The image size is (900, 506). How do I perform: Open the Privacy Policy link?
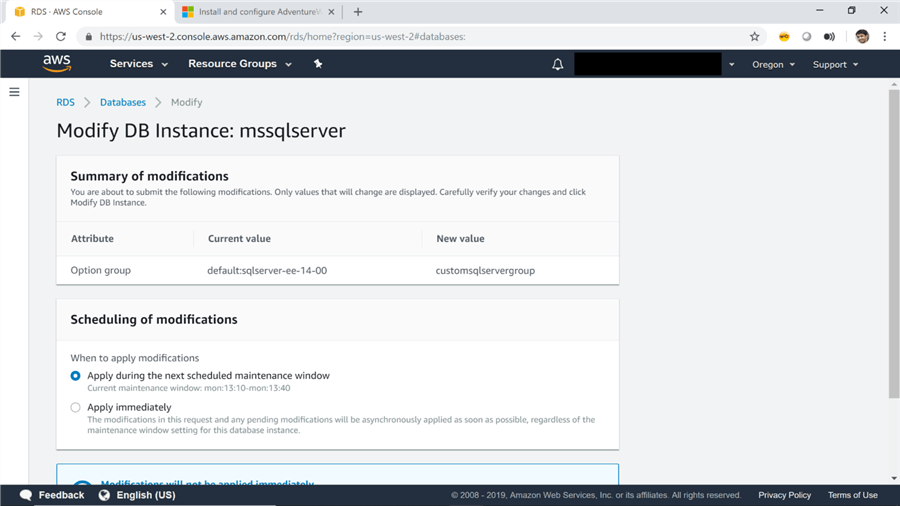pos(784,495)
